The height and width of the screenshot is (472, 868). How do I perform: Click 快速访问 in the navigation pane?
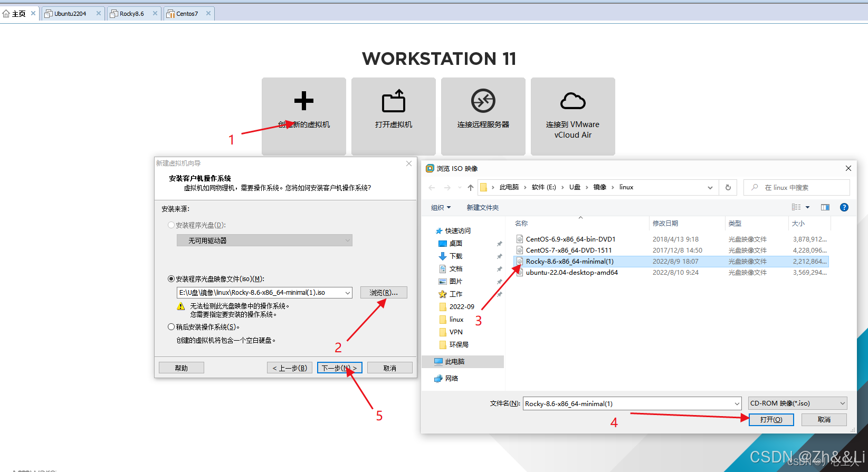tap(457, 231)
